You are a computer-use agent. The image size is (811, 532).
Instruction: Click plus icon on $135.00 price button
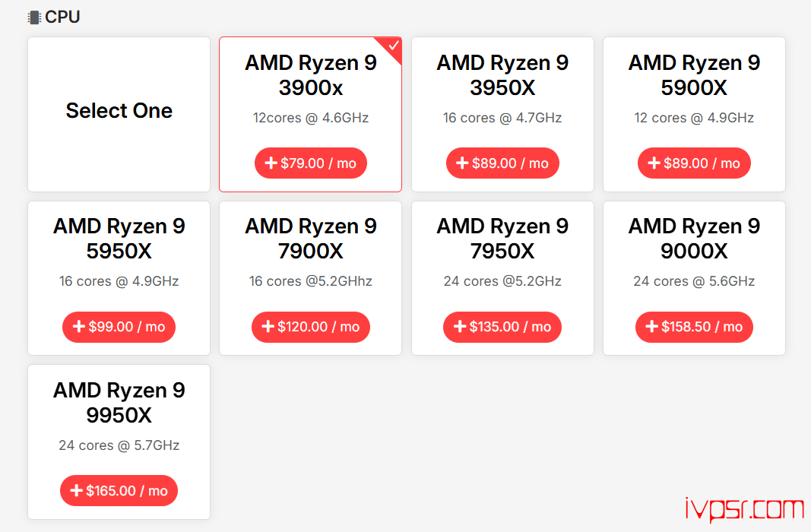pos(459,327)
